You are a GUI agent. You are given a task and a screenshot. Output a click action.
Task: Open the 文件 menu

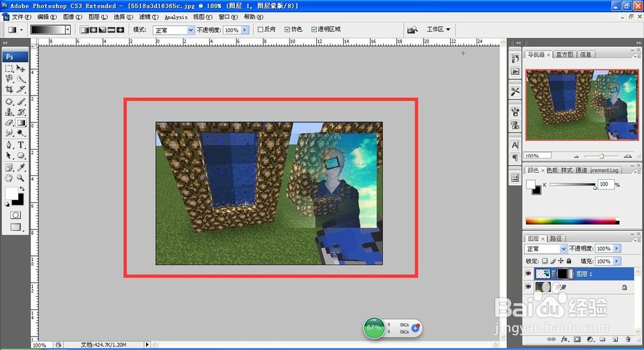pyautogui.click(x=21, y=17)
